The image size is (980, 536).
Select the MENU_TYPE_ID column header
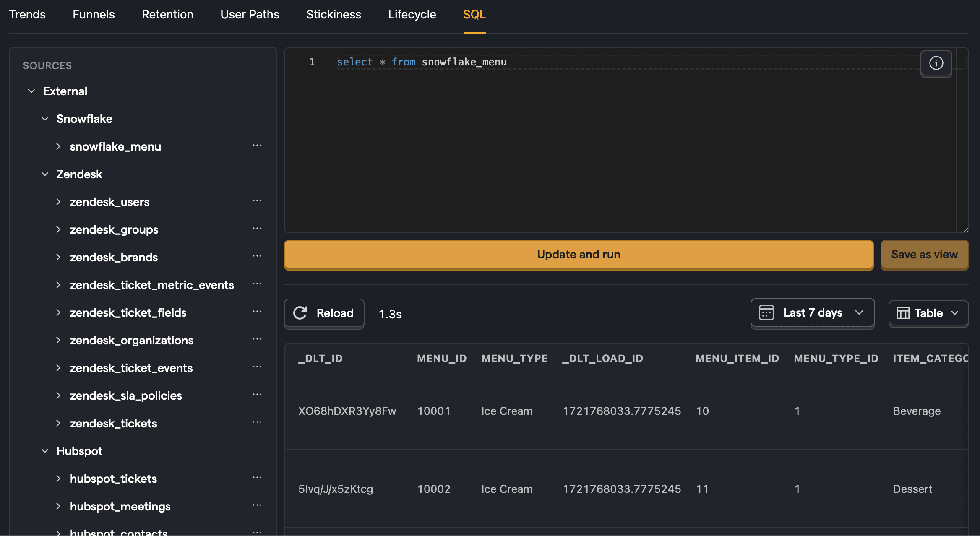836,359
